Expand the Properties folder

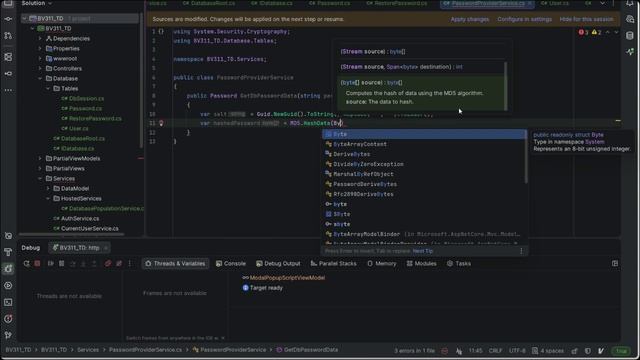tap(40, 49)
